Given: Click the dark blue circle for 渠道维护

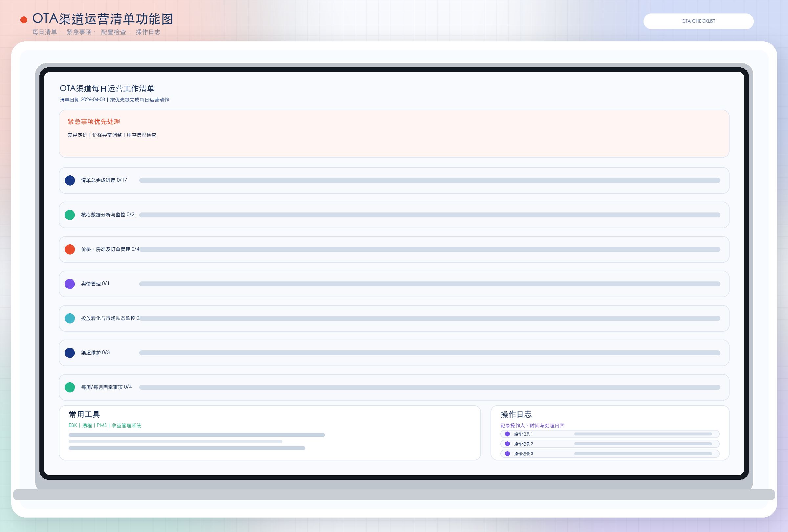Looking at the screenshot, I should pos(70,353).
